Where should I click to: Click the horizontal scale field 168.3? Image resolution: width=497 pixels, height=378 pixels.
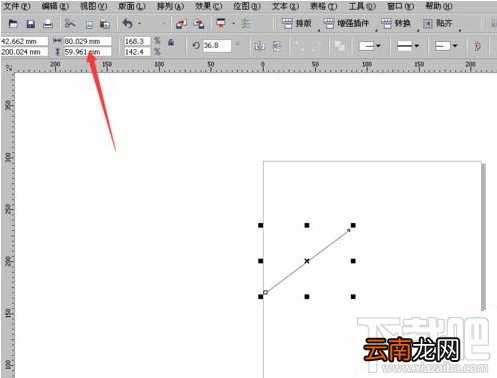click(x=137, y=41)
